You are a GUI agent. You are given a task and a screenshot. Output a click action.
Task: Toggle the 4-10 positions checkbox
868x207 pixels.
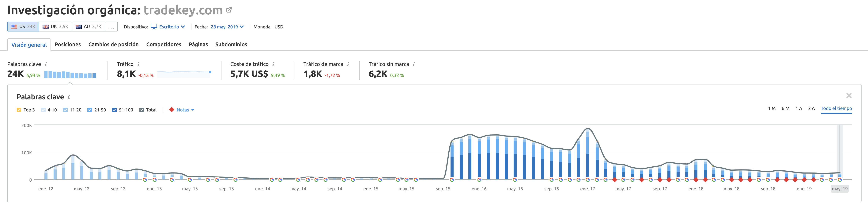pyautogui.click(x=43, y=110)
